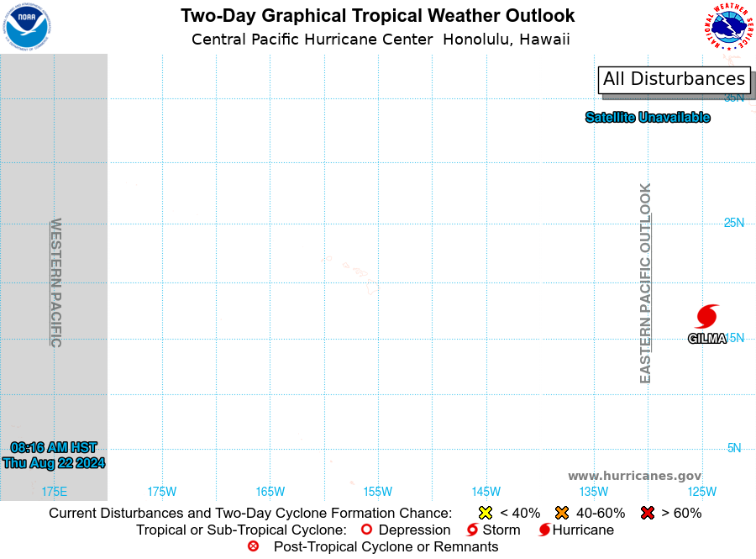
Task: Click the www.hurricanes.gov watermark
Action: 634,476
